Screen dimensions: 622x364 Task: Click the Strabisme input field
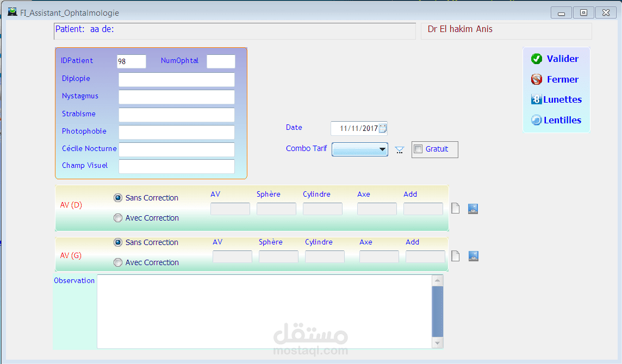pyautogui.click(x=177, y=115)
